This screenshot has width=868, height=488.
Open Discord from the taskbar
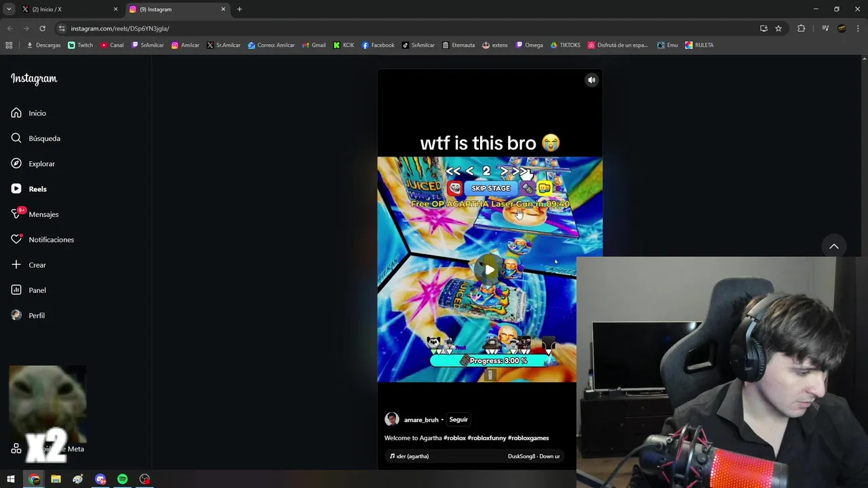click(100, 479)
